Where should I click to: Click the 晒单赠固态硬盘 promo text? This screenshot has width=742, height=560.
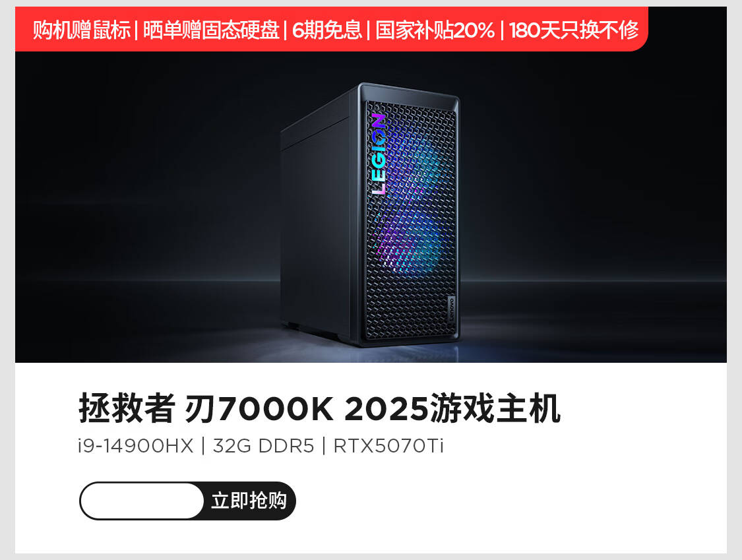point(211,30)
